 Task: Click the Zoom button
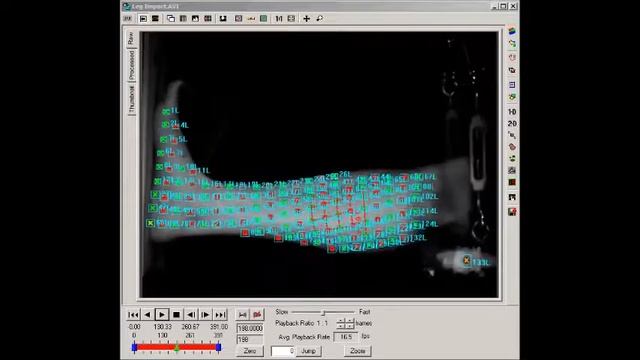(x=358, y=351)
